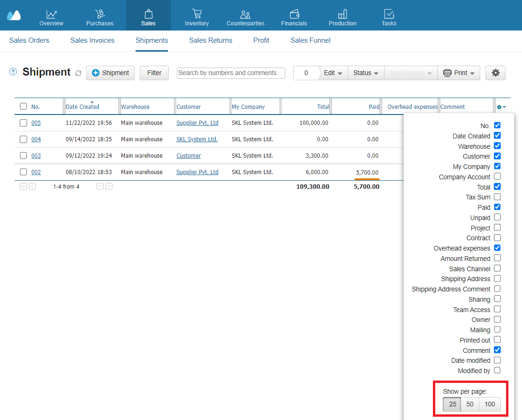Enable Unpaid column

tap(497, 217)
